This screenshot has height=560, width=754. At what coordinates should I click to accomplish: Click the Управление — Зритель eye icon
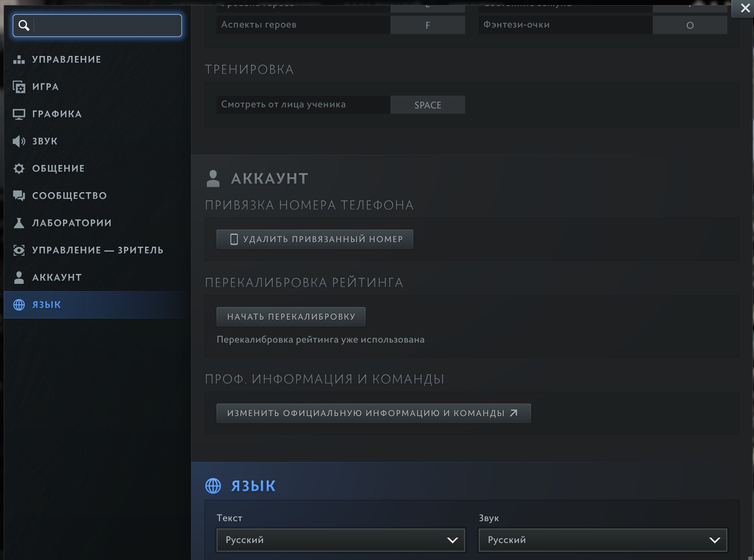(19, 250)
